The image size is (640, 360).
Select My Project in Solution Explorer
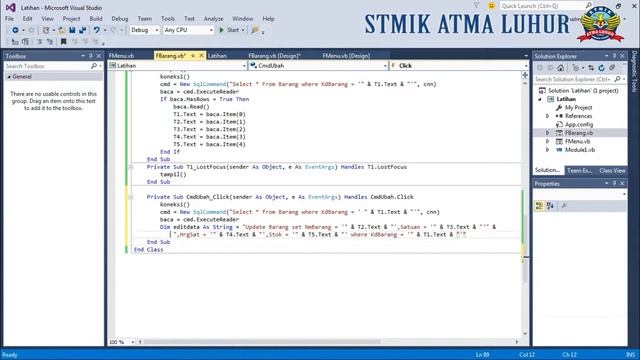[x=578, y=108]
